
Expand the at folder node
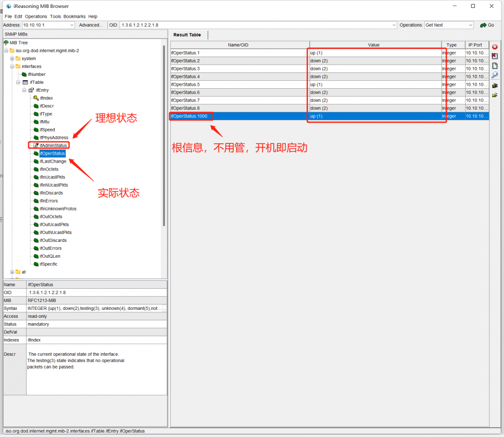pyautogui.click(x=12, y=272)
